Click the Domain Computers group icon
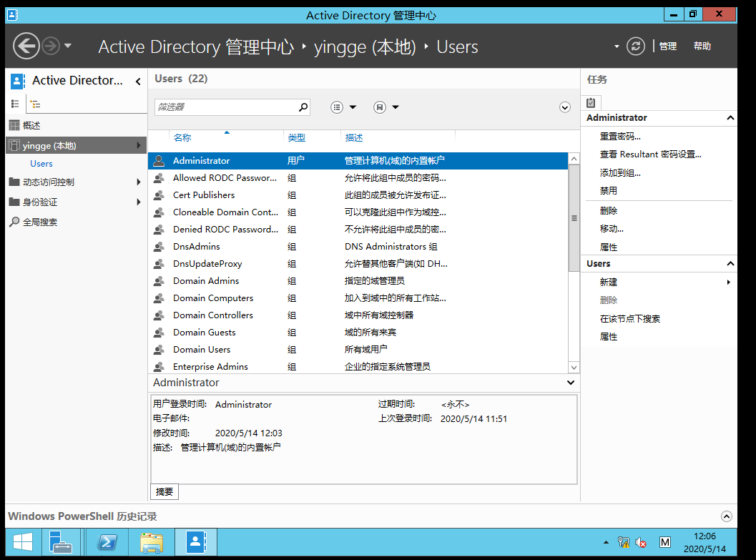Viewport: 756px width, 560px height. [159, 298]
